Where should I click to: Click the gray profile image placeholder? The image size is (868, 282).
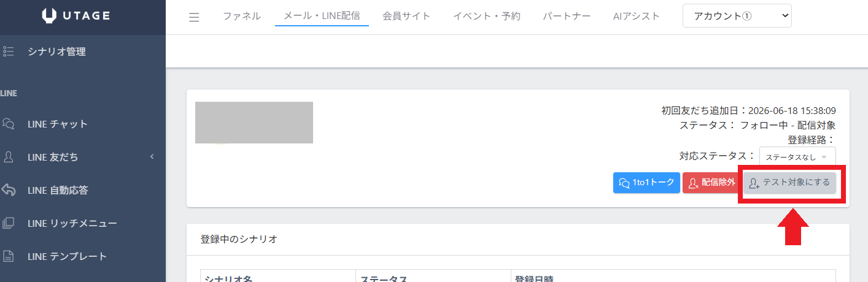254,123
